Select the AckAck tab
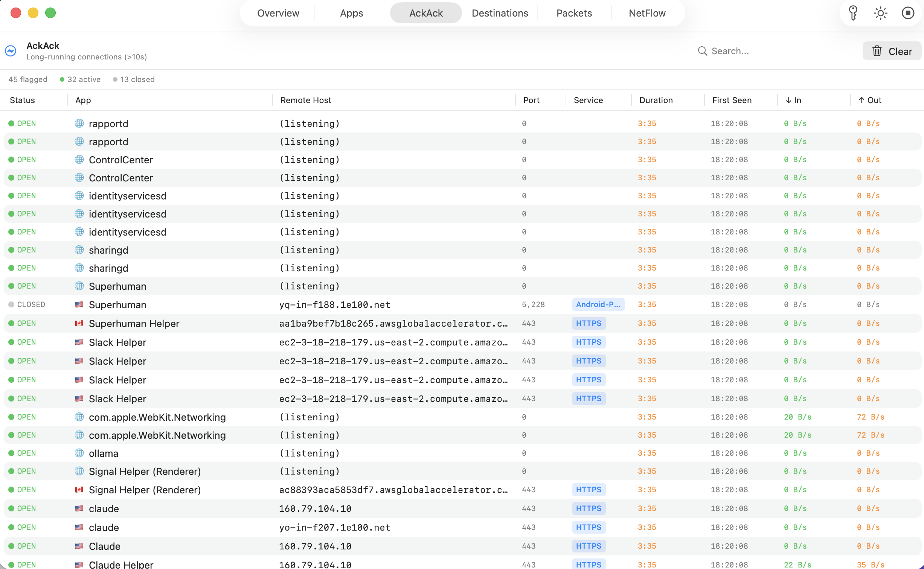This screenshot has width=924, height=569. (x=426, y=13)
